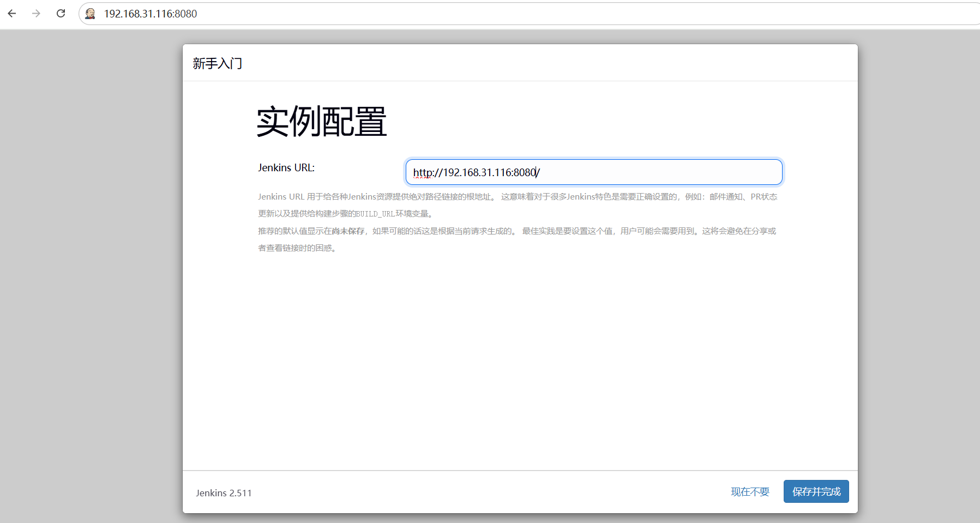Click the browser forward arrow
The width and height of the screenshot is (980, 523).
[x=36, y=14]
